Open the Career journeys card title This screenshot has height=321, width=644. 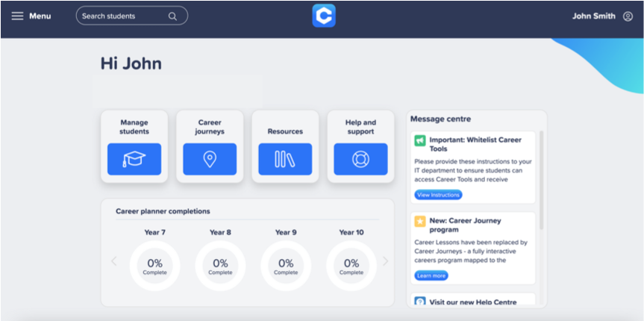[x=210, y=127]
